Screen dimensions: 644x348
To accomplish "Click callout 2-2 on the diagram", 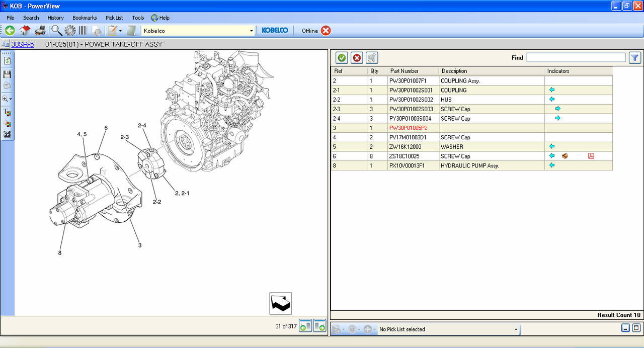I will tap(156, 202).
